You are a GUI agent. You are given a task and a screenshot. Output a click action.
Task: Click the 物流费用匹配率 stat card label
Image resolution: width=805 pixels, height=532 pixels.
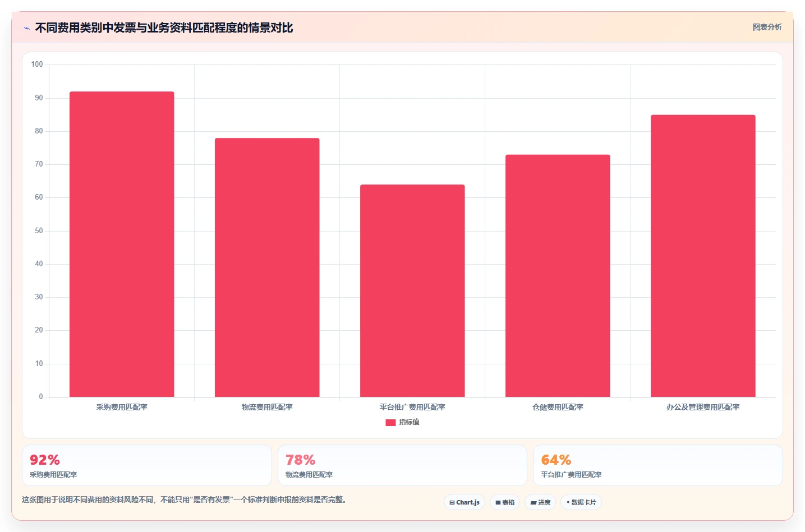tap(309, 474)
